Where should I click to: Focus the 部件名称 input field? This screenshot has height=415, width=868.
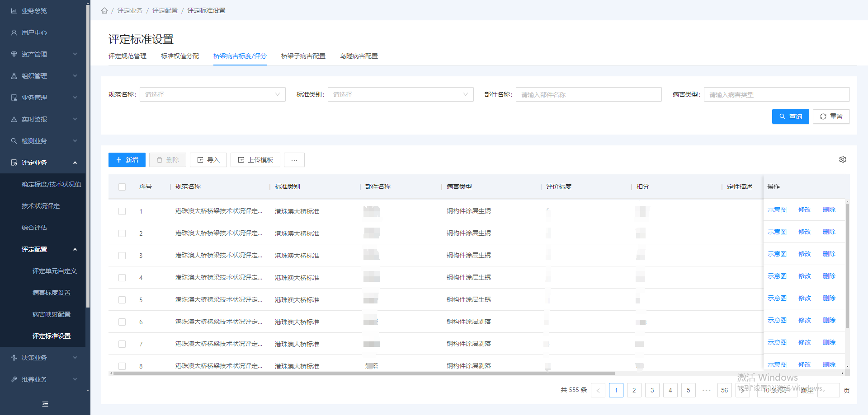coord(589,94)
